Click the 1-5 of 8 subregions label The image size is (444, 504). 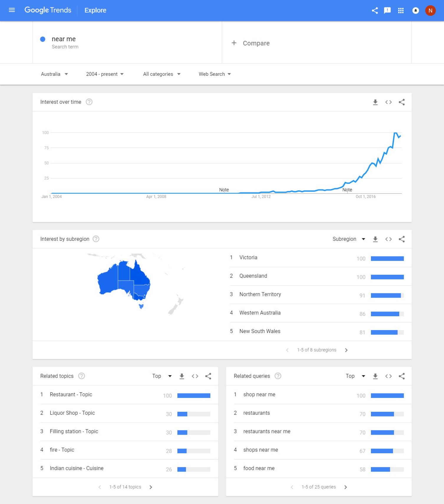(317, 350)
